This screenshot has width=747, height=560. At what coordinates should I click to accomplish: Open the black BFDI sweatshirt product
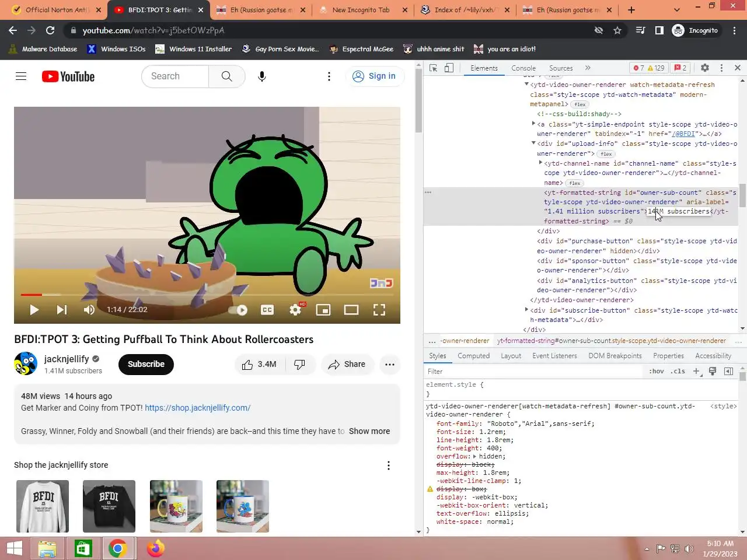click(x=109, y=506)
